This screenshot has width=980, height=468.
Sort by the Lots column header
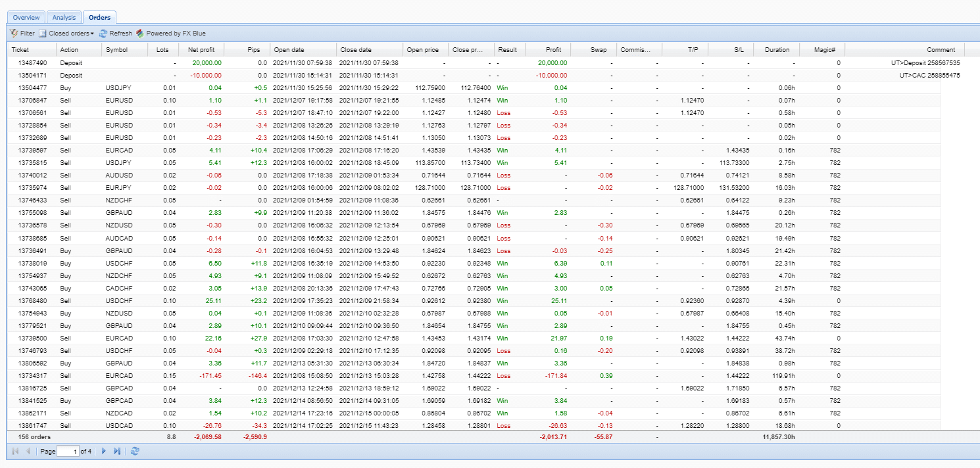point(162,50)
